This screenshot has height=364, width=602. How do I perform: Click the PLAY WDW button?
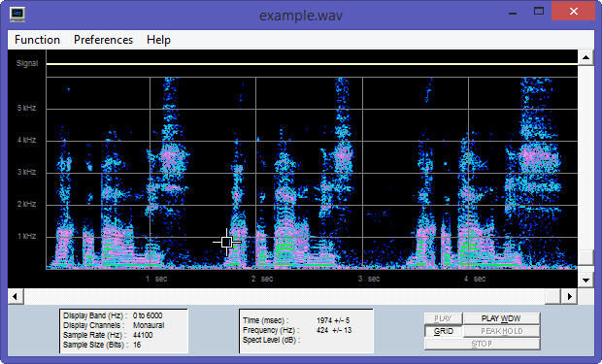click(x=502, y=318)
